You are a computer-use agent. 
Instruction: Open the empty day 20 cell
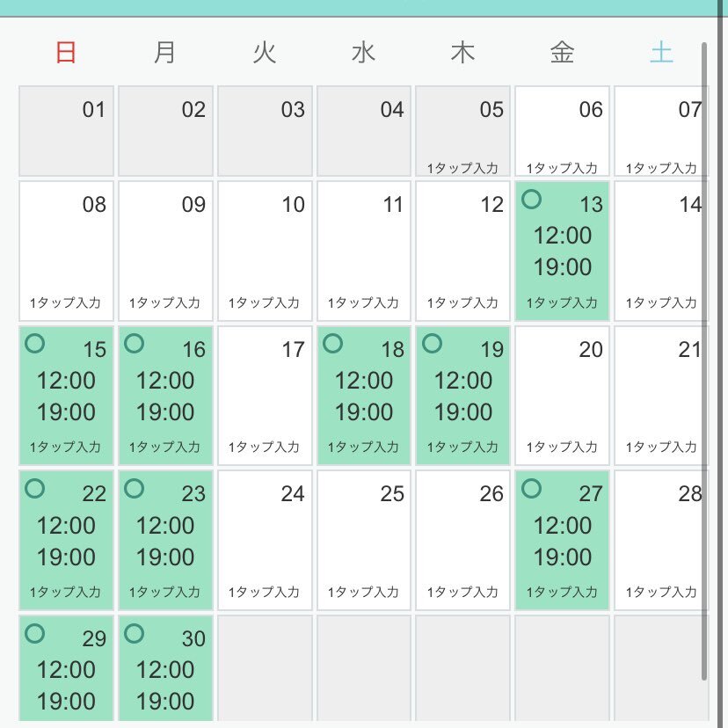[562, 396]
